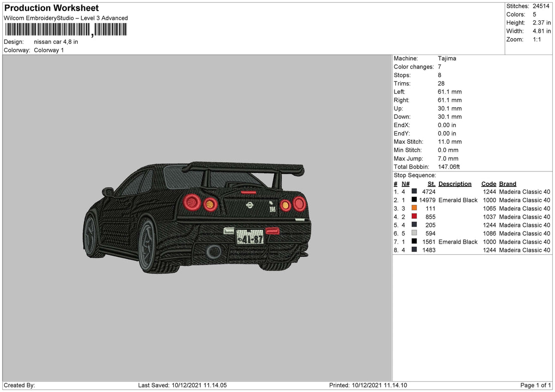Toggle the Code column header
555x392 pixels.
(x=489, y=184)
